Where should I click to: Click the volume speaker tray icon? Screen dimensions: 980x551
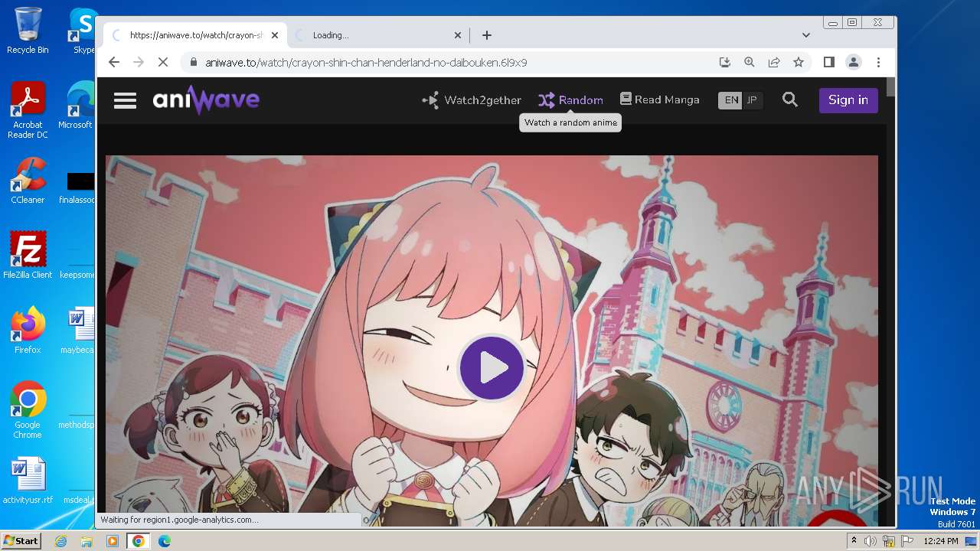tap(871, 541)
